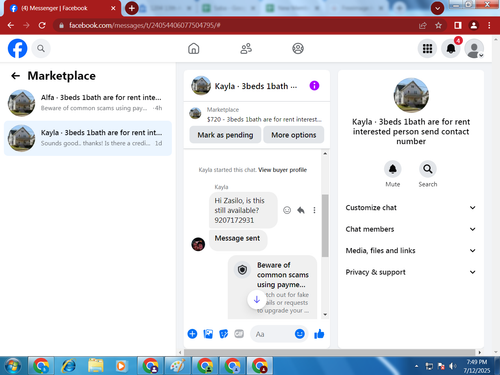Click Mark as pending button

coord(225,135)
